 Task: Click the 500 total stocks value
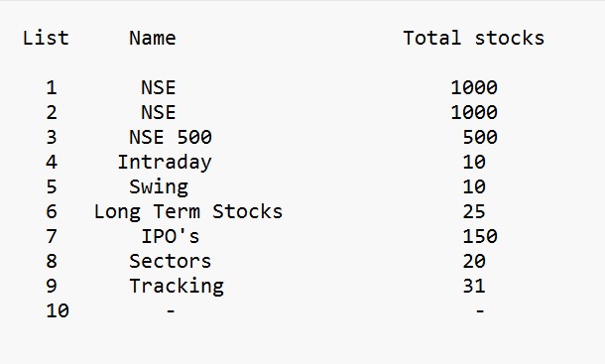(x=480, y=137)
